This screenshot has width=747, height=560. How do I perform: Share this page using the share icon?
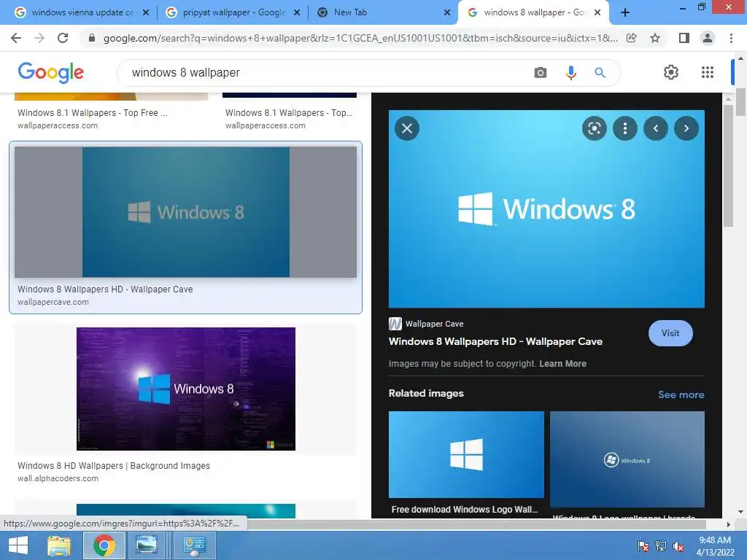pyautogui.click(x=632, y=38)
